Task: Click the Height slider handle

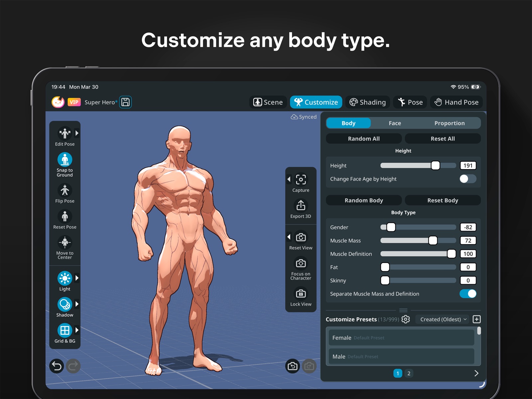Action: 435,165
